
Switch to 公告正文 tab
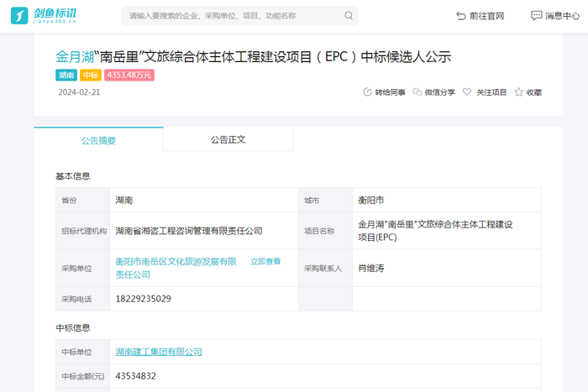228,139
